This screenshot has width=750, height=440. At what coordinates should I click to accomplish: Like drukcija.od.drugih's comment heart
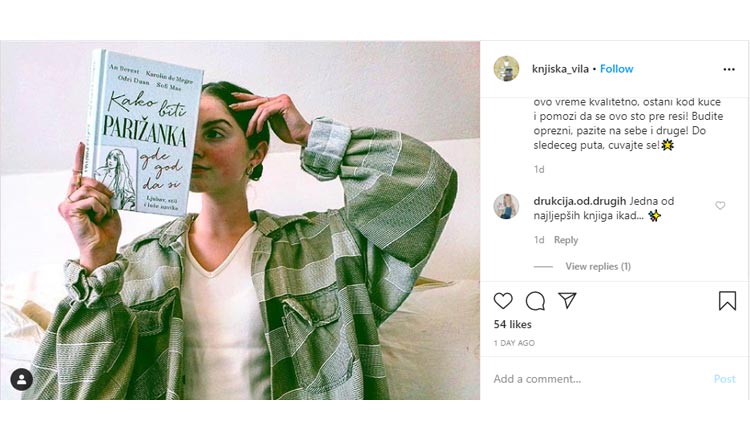720,206
